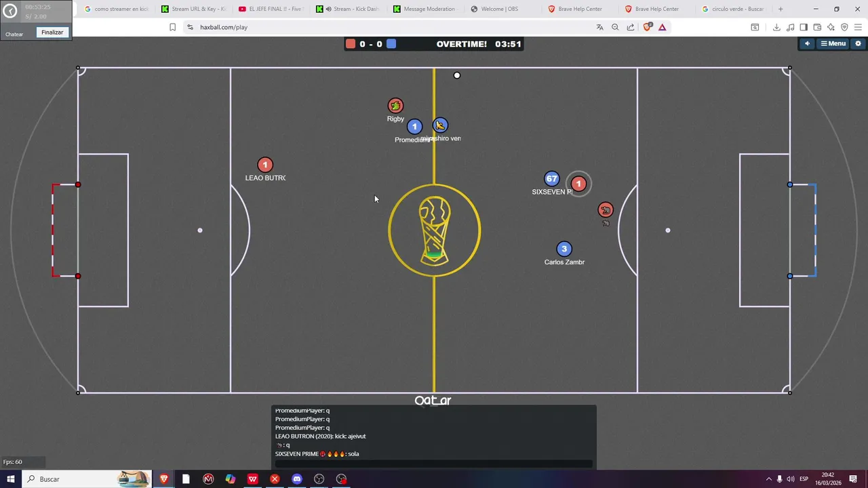Mute HaxBall game sound with speaker button
Screen dimensions: 868x488
point(807,43)
